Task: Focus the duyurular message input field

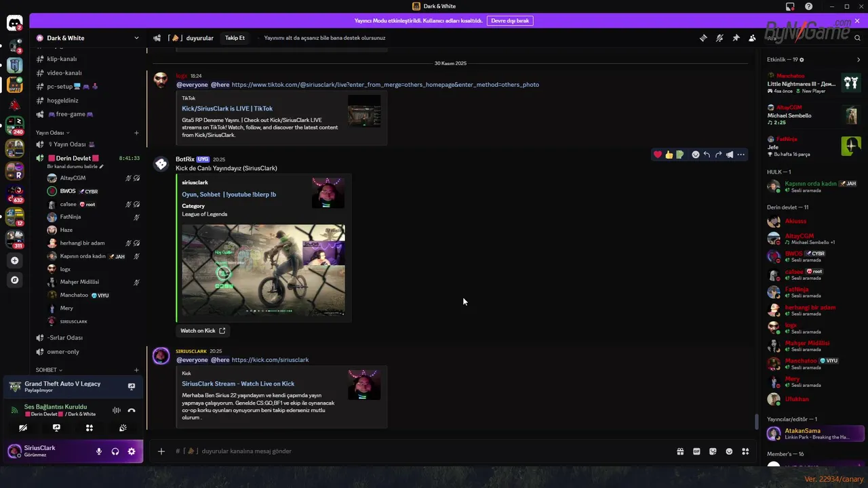Action: point(420,451)
